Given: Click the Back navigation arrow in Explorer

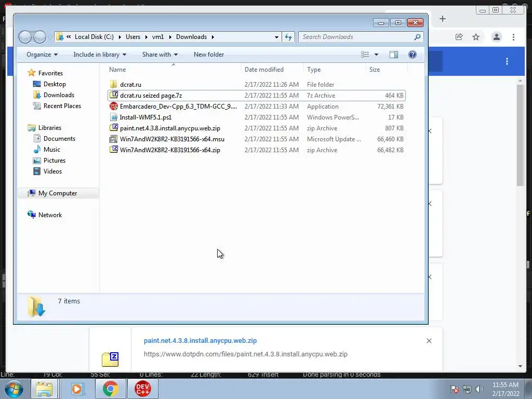Looking at the screenshot, I should point(25,37).
